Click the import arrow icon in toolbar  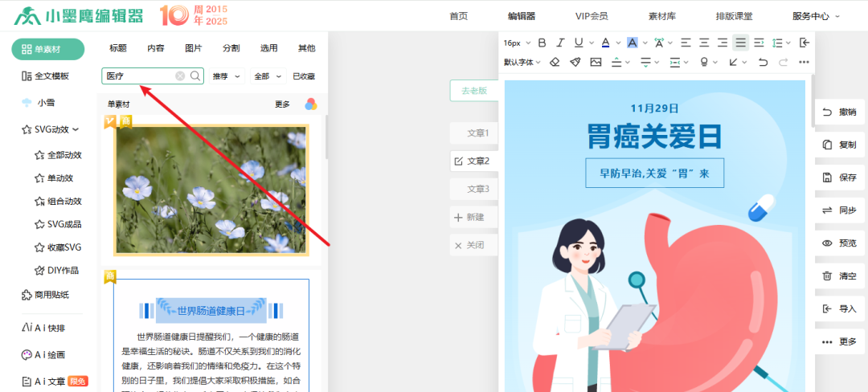tap(805, 43)
